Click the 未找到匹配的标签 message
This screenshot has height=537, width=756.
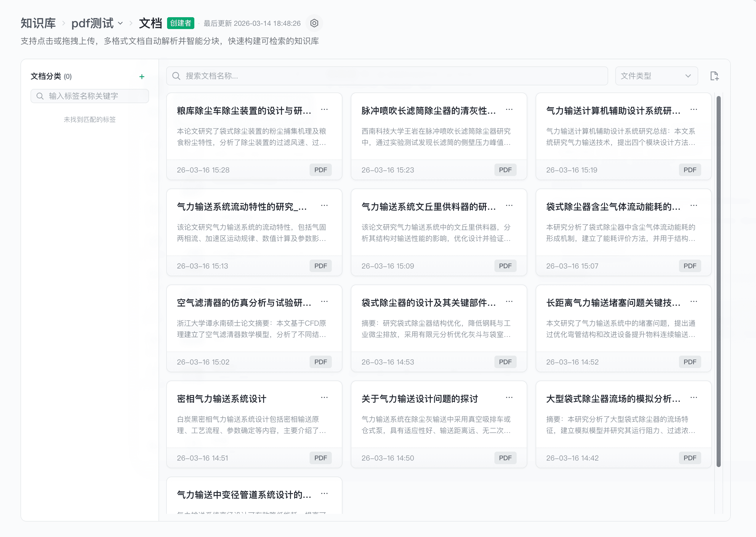coord(89,120)
